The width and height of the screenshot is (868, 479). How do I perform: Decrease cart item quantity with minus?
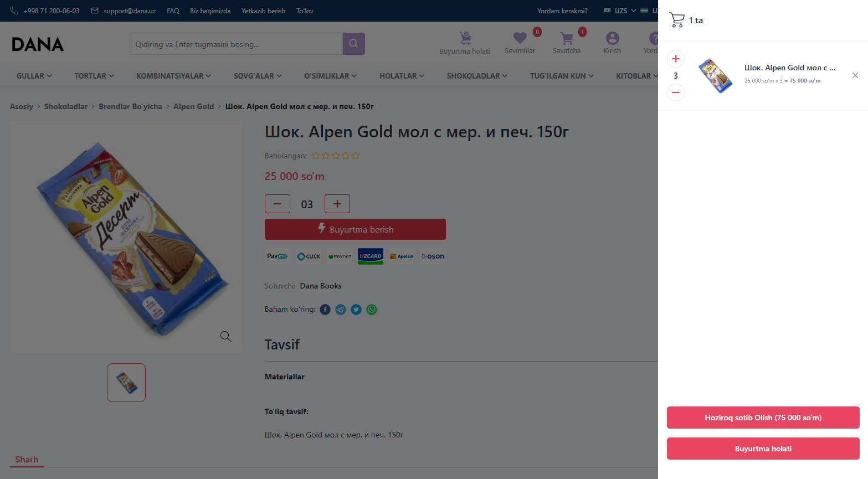tap(676, 92)
